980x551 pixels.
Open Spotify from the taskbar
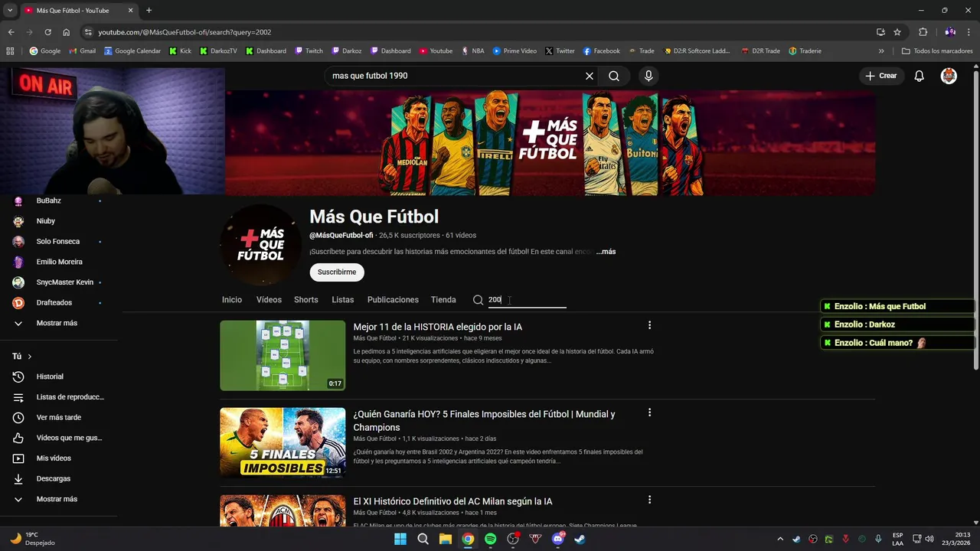click(491, 539)
